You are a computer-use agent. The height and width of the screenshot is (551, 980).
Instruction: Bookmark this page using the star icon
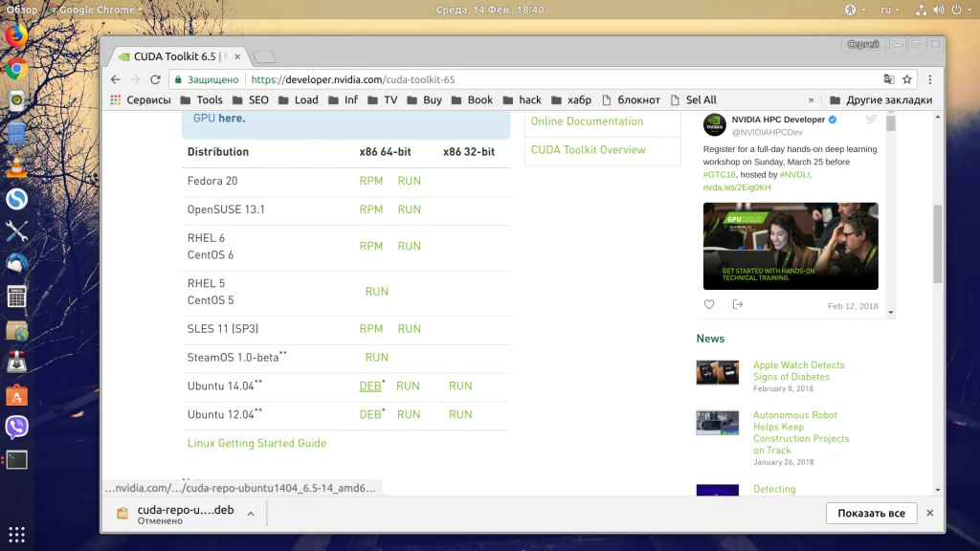907,79
